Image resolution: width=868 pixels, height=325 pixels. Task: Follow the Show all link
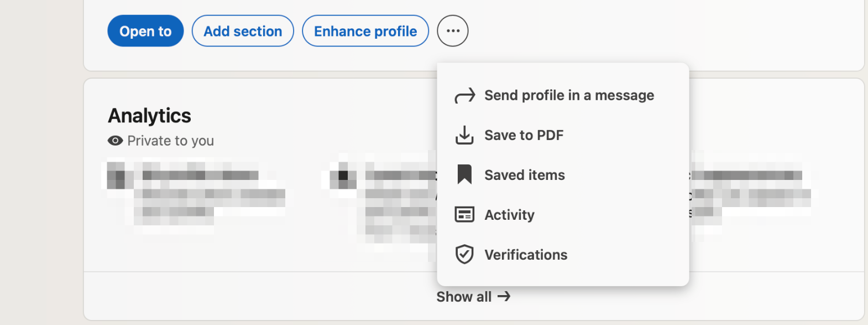click(473, 296)
